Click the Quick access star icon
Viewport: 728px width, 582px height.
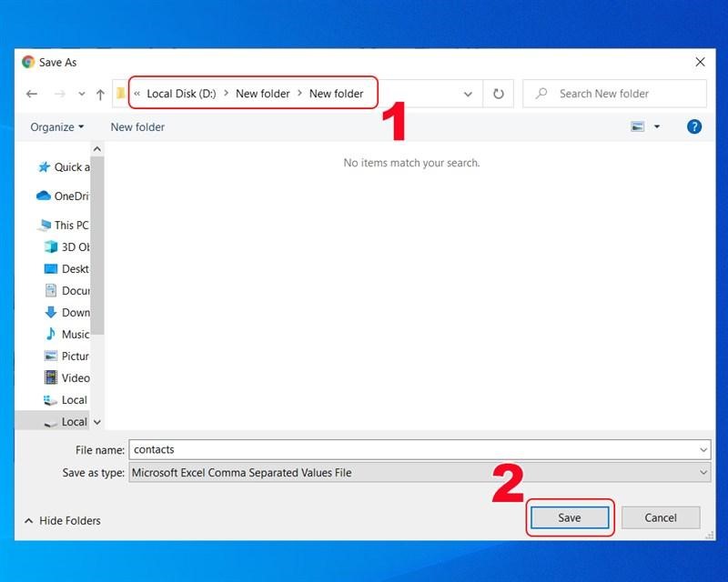[x=44, y=167]
